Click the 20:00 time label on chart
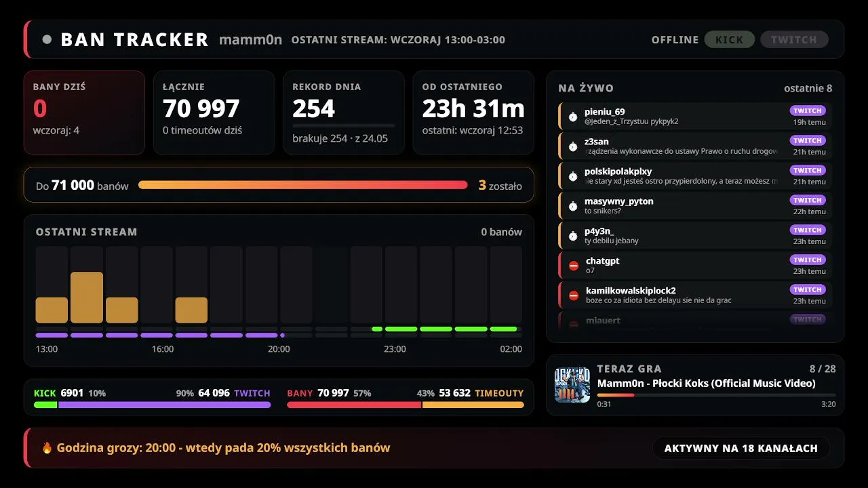The height and width of the screenshot is (488, 868). tap(279, 349)
